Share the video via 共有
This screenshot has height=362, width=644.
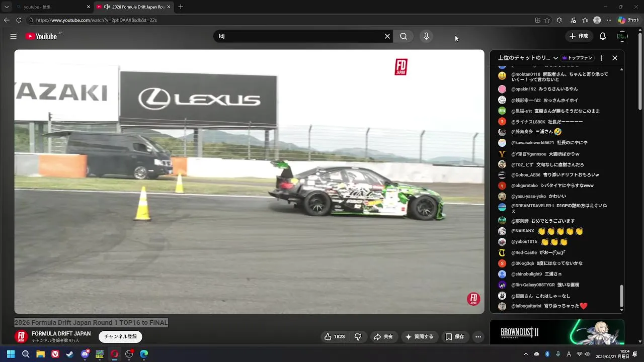(383, 337)
